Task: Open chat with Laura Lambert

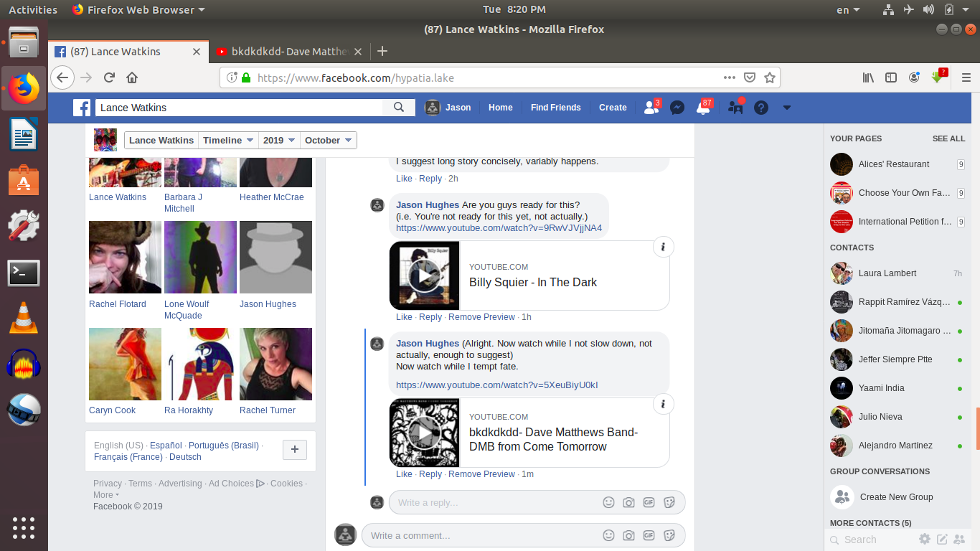Action: point(897,273)
